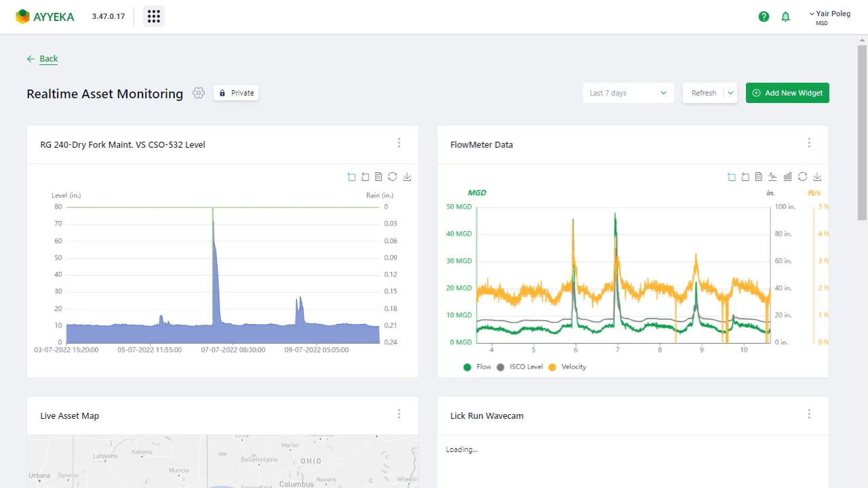Open the Refresh options dropdown arrow
The image size is (868, 488).
(x=730, y=93)
